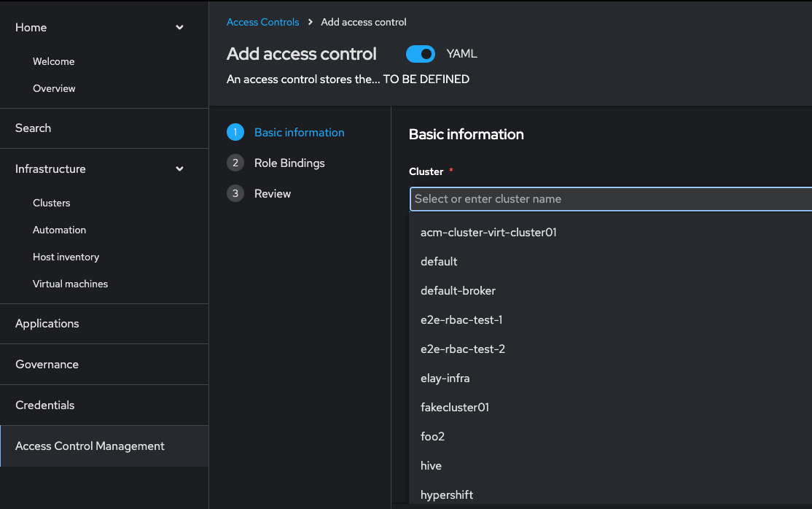Go to Role Bindings wizard step
812x509 pixels.
289,163
